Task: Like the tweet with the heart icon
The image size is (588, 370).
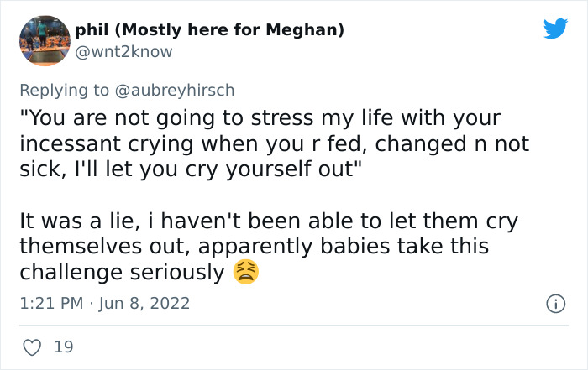Action: tap(30, 347)
